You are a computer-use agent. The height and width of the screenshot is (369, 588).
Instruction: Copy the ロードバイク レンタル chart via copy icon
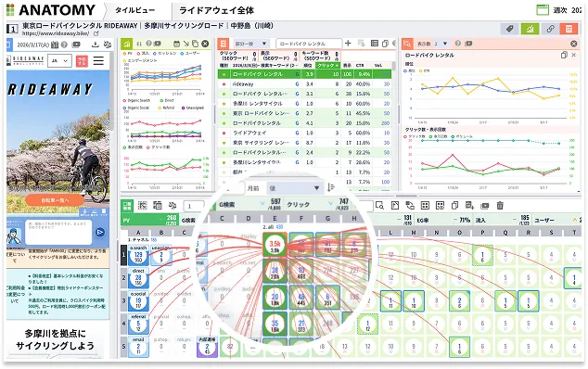tap(564, 55)
